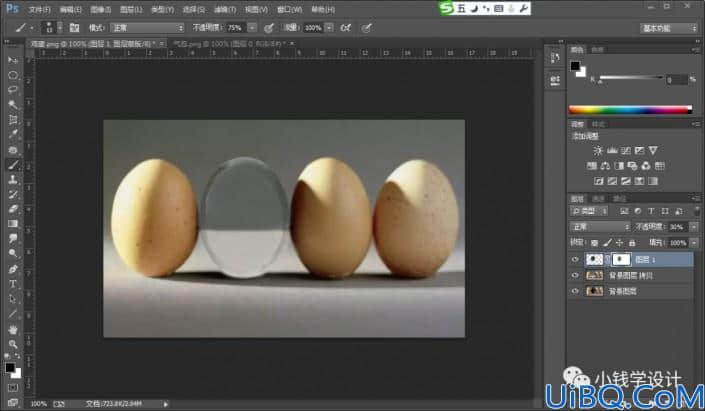Toggle airbrush mode in options bar
This screenshot has width=705, height=411.
click(346, 28)
